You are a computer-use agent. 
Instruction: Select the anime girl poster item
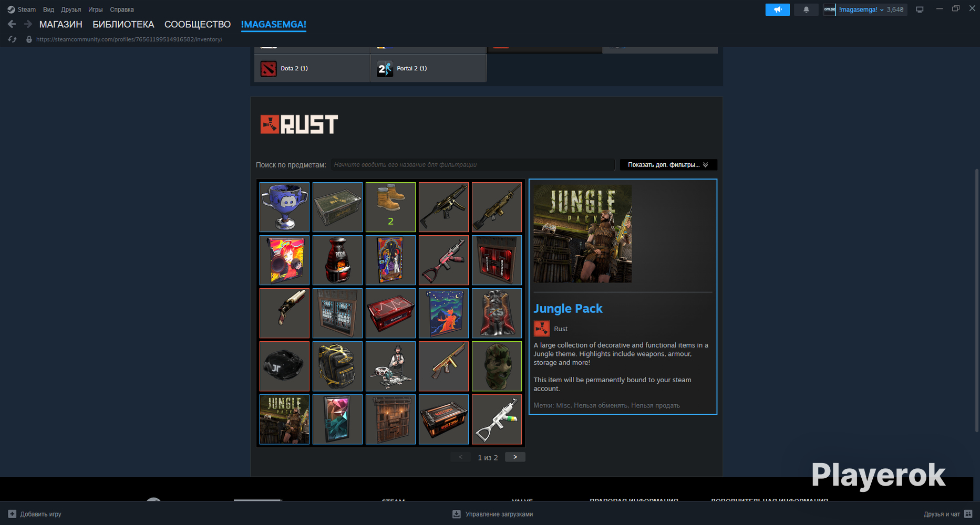click(x=284, y=260)
